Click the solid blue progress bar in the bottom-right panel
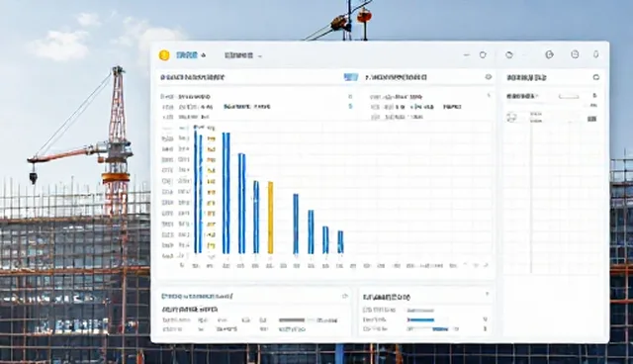The width and height of the screenshot is (633, 364). click(x=420, y=319)
